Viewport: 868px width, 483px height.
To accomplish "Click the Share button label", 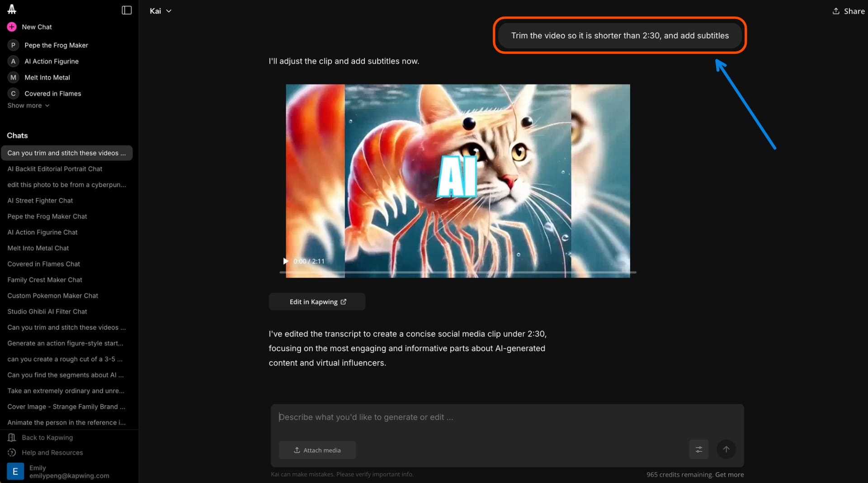I will (854, 11).
